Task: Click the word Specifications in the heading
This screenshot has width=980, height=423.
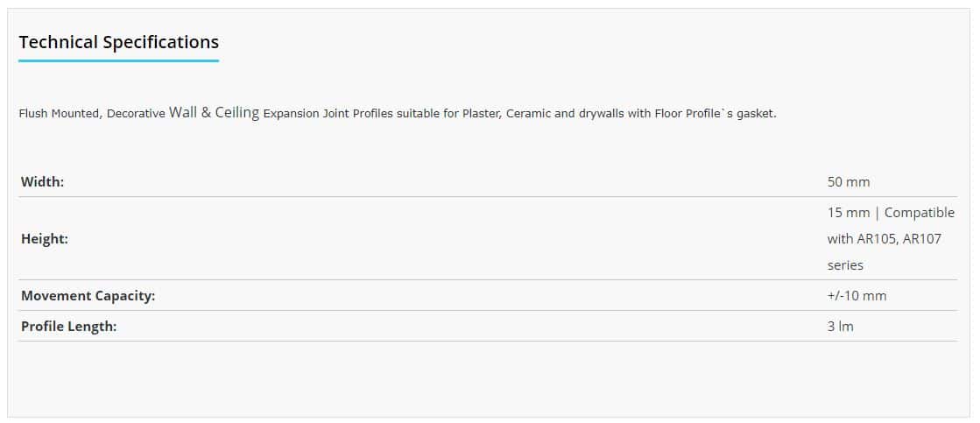Action: (160, 42)
